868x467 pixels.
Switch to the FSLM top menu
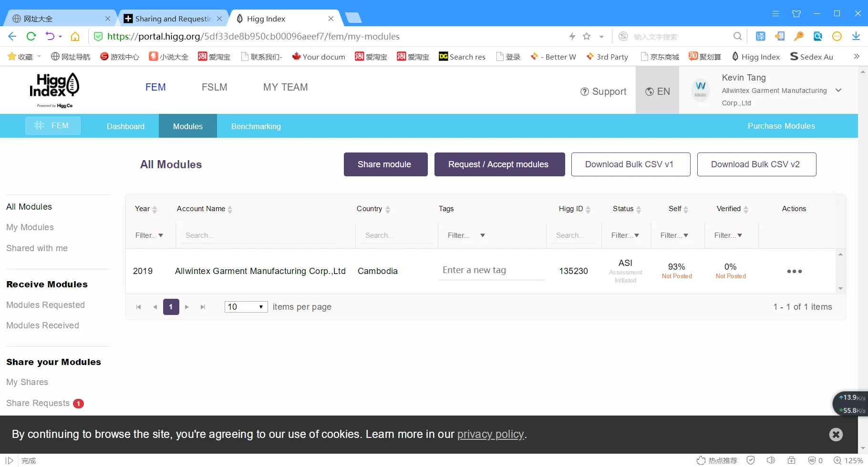pyautogui.click(x=214, y=87)
